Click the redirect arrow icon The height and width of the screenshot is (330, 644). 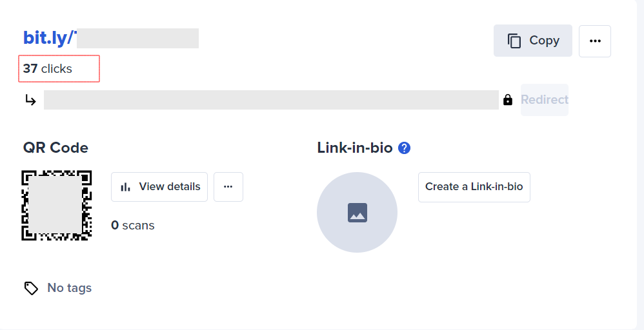point(30,100)
